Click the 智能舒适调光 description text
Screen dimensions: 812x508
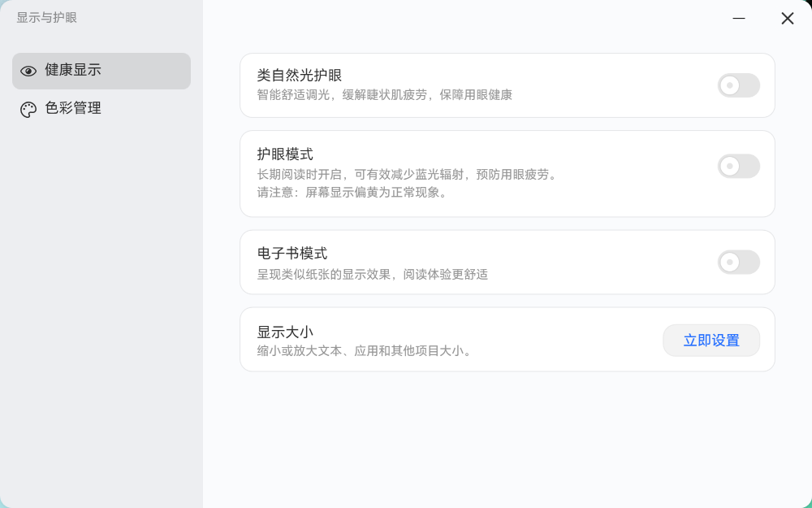tap(385, 95)
